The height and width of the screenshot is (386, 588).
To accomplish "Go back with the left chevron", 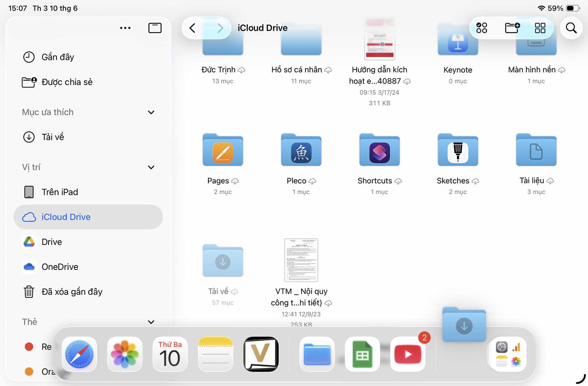I will [192, 28].
